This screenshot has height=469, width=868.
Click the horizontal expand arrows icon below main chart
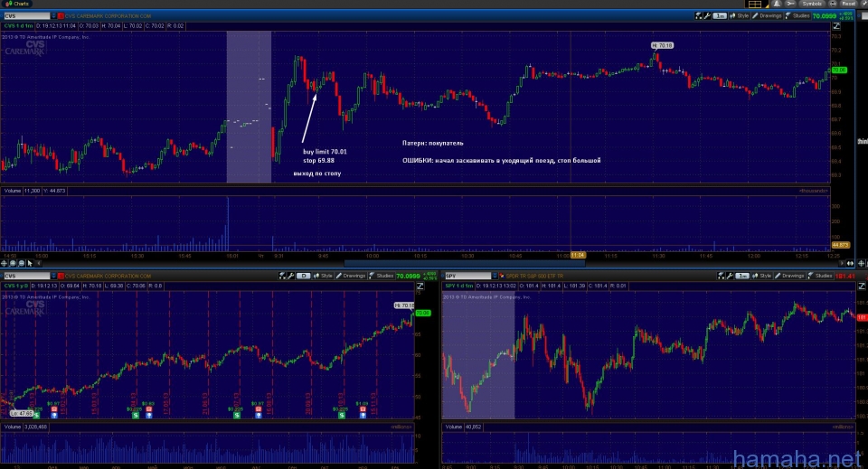[850, 263]
